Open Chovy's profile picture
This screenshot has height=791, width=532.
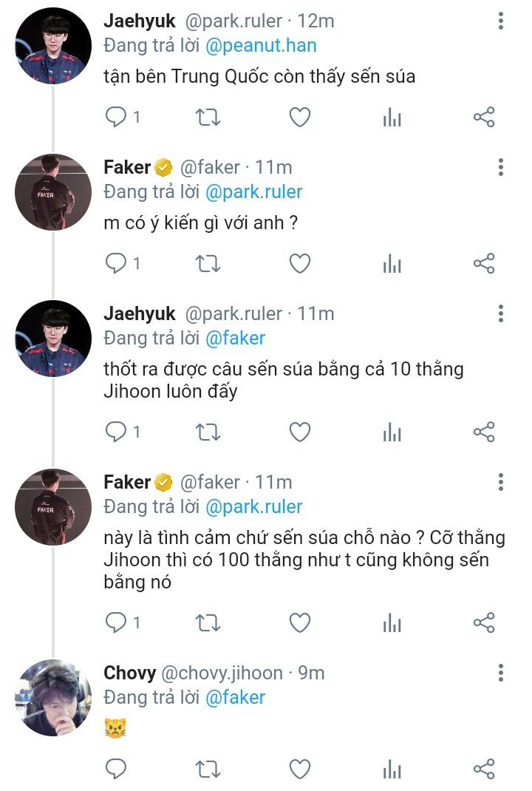53,698
